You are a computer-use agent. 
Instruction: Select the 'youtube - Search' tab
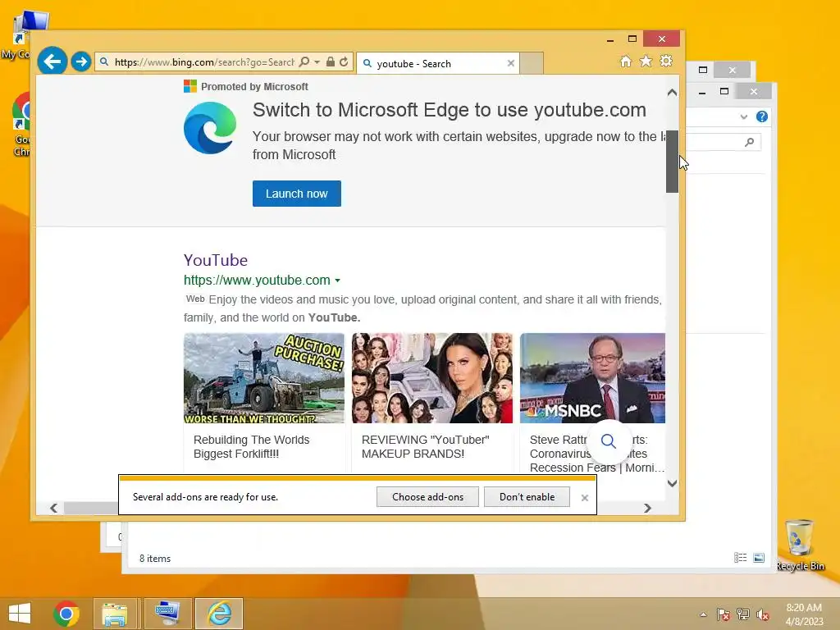point(437,63)
